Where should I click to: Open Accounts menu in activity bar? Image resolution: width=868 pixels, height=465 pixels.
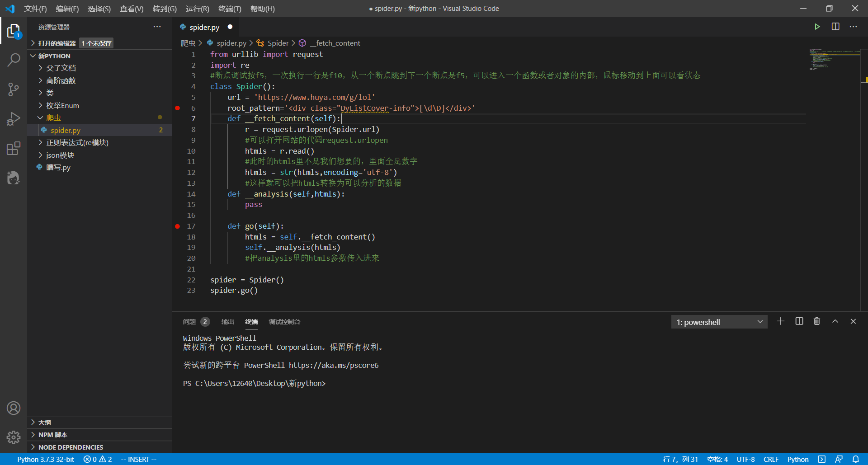click(14, 408)
